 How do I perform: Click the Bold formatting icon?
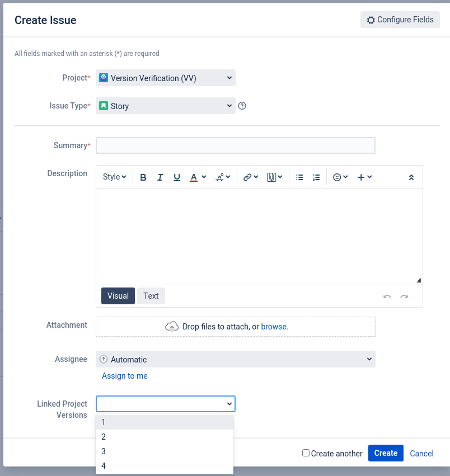click(143, 177)
